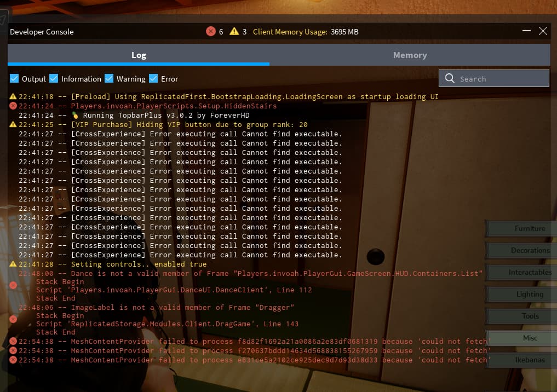Open the Misc category button
This screenshot has width=557, height=392.
click(x=521, y=338)
